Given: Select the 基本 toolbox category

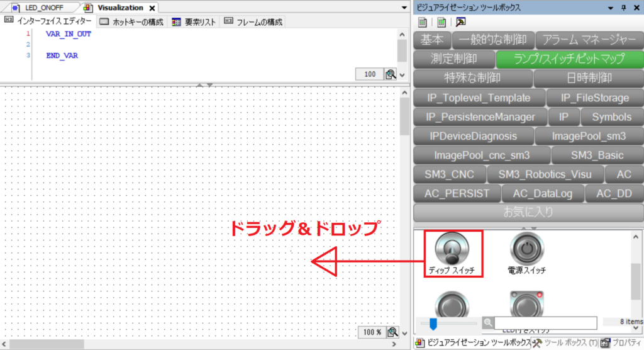Looking at the screenshot, I should pyautogui.click(x=432, y=40).
